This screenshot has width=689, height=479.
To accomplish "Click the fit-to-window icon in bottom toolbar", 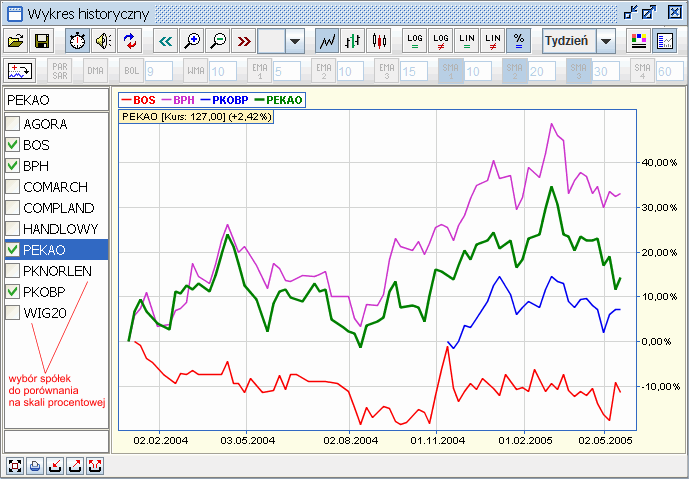I will [15, 466].
